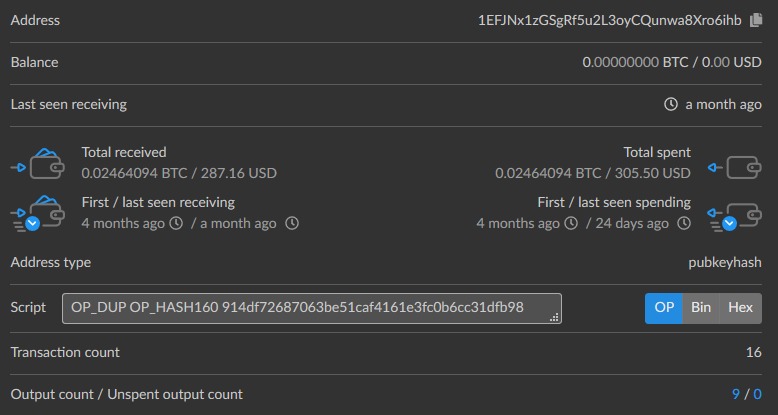Click the clock icon beside Last seen receiving
Viewport: 778px width, 415px height.
pos(671,104)
